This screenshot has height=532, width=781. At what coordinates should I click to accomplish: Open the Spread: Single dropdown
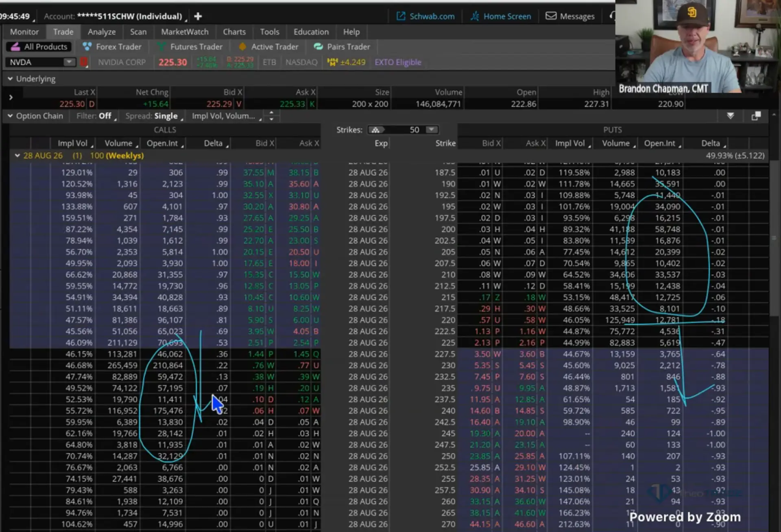tap(155, 116)
